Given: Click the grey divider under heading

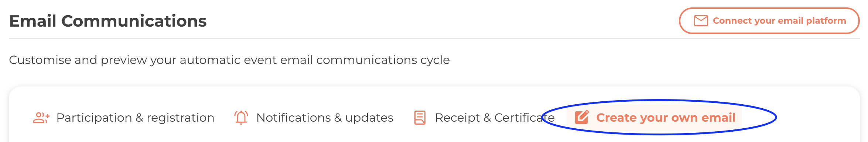Looking at the screenshot, I should 434,38.
